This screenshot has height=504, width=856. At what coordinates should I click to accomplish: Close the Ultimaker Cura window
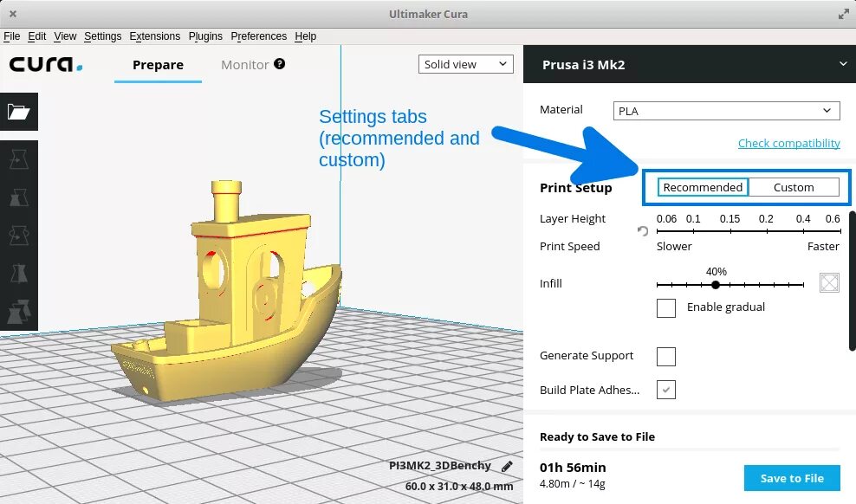click(12, 14)
